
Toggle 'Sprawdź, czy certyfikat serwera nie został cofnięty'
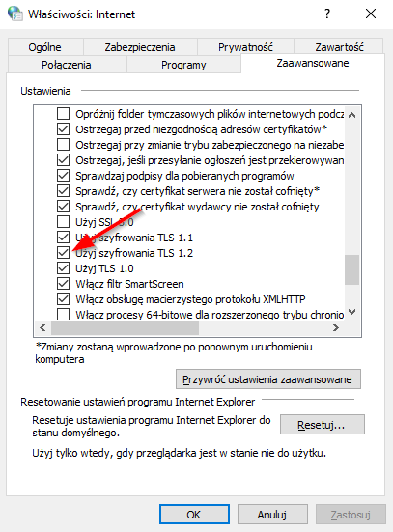tap(63, 191)
